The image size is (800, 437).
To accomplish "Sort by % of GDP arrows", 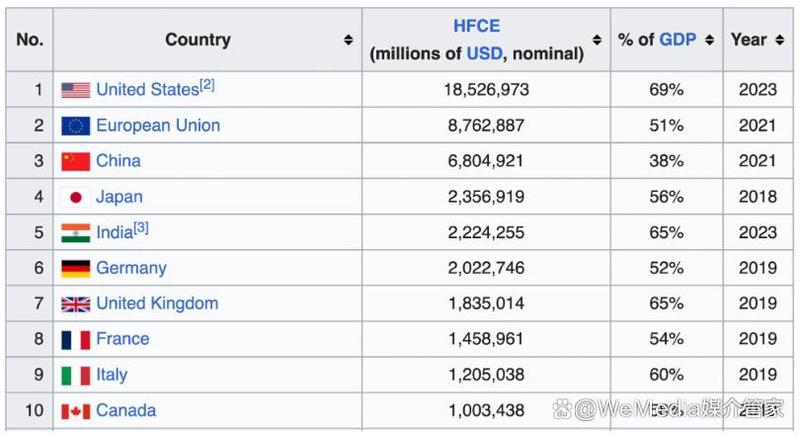I will coord(709,40).
